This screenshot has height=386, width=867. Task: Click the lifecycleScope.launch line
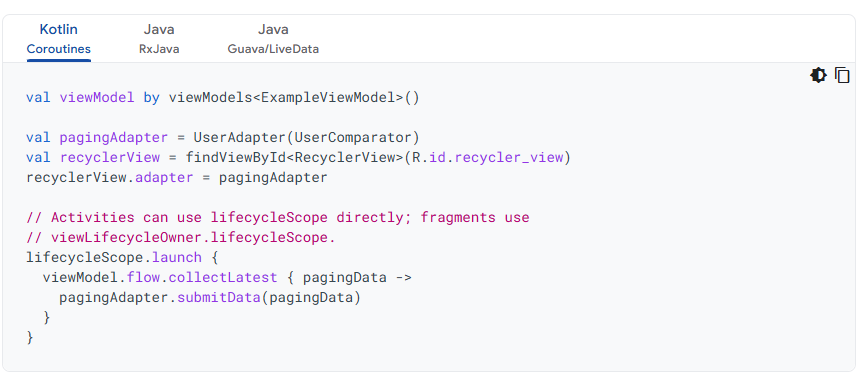tap(122, 258)
